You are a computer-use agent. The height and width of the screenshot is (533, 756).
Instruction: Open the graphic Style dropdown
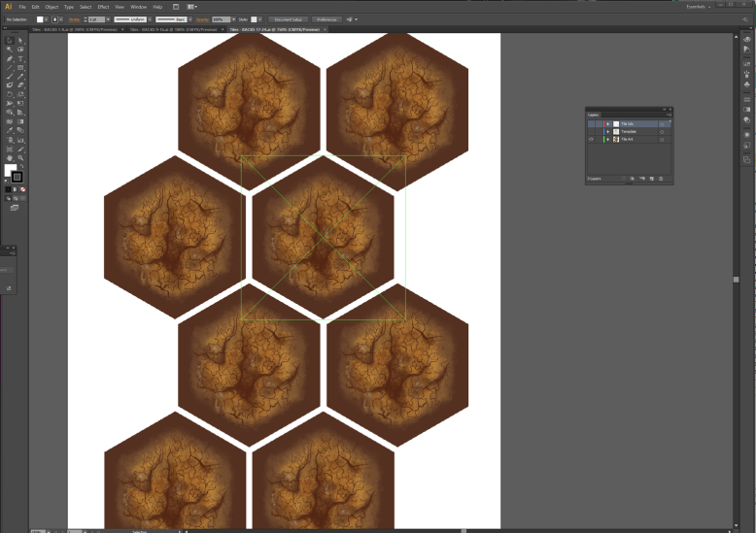click(259, 19)
